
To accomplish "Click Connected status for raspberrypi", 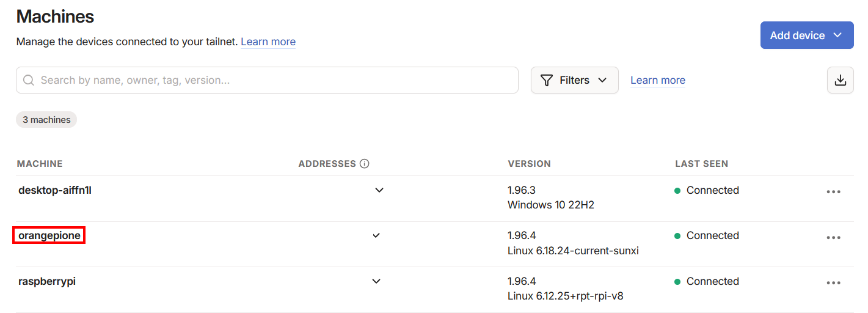I will coord(707,281).
